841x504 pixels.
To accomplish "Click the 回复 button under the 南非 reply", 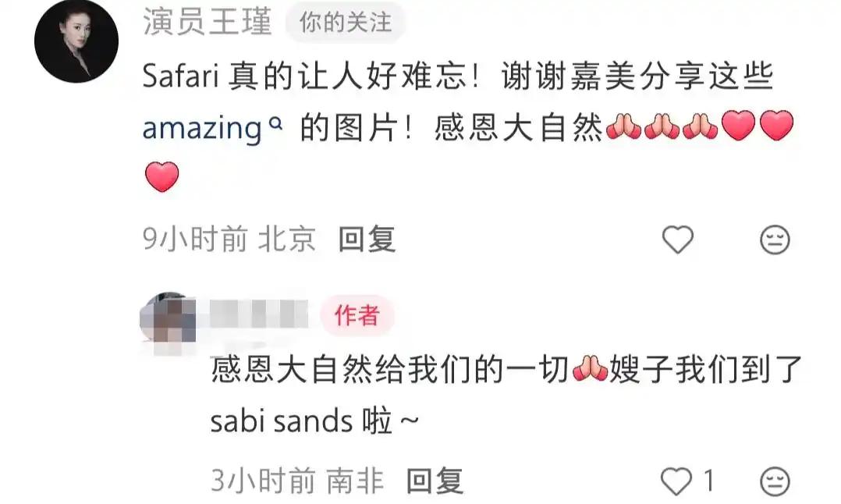I will 435,481.
